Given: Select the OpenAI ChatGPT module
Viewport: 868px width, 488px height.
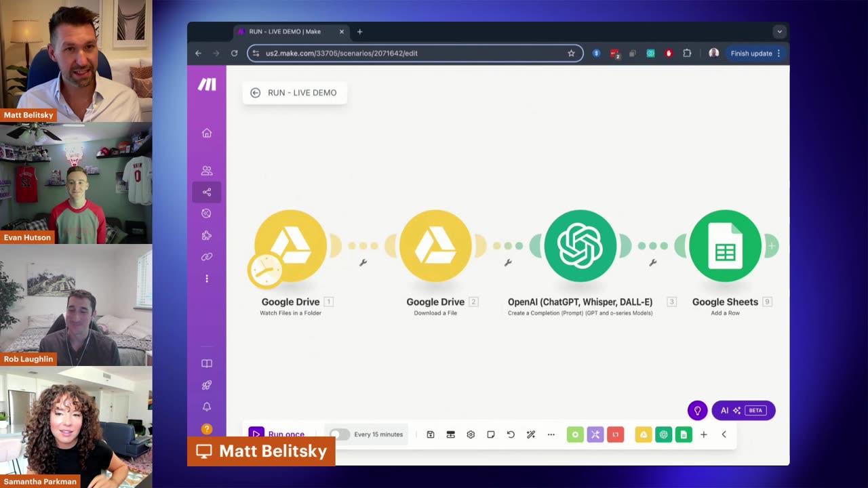Looking at the screenshot, I should point(580,245).
